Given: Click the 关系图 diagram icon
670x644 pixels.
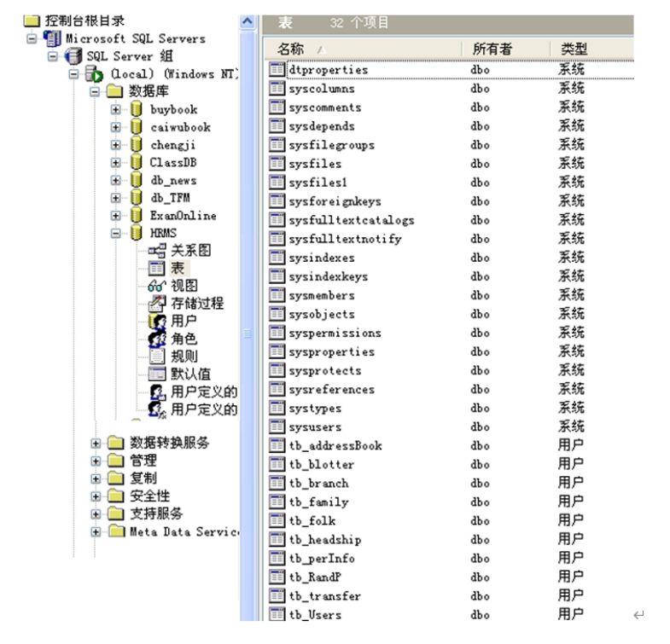Looking at the screenshot, I should tap(157, 250).
